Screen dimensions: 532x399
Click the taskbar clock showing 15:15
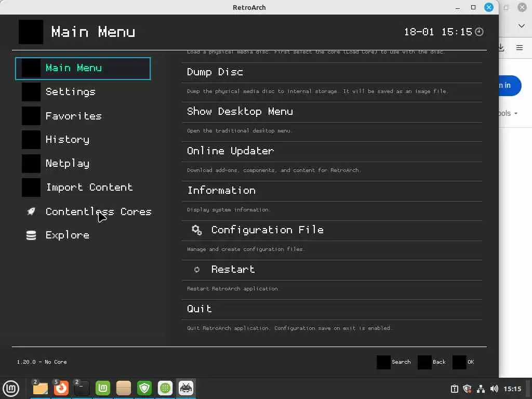[x=512, y=389]
